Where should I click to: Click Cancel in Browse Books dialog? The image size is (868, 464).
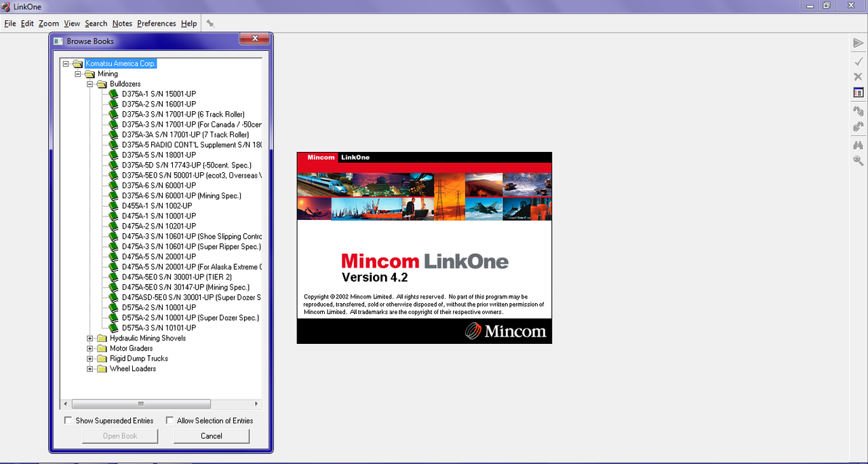click(212, 436)
